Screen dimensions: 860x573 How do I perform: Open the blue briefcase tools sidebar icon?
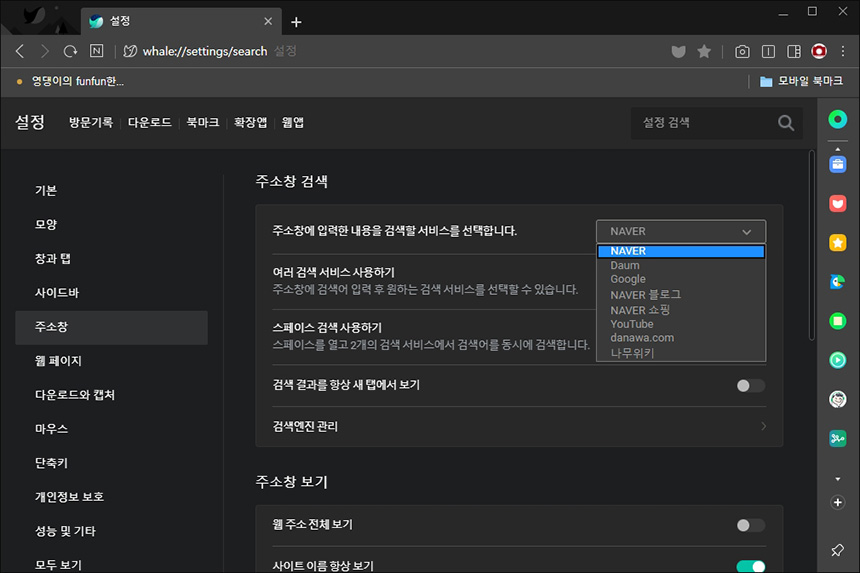pos(838,164)
